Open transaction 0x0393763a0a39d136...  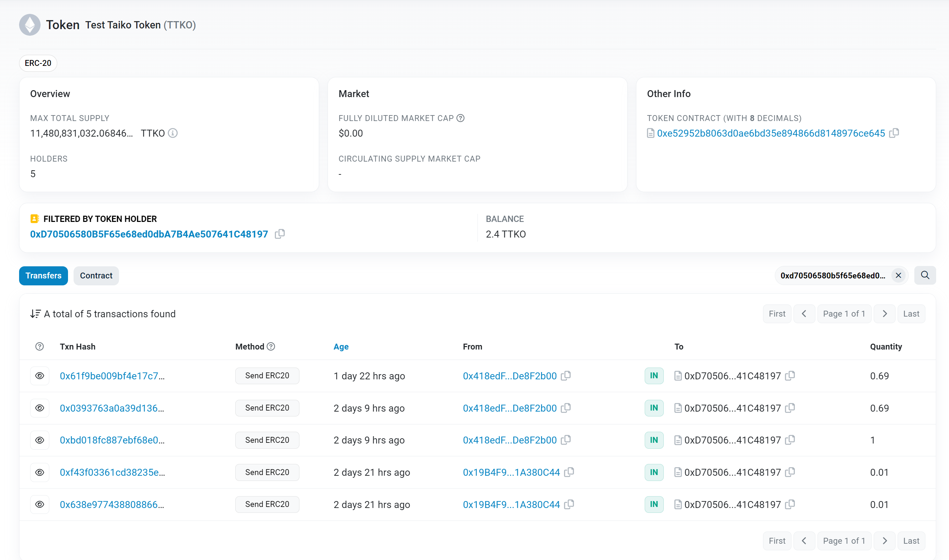tap(112, 408)
